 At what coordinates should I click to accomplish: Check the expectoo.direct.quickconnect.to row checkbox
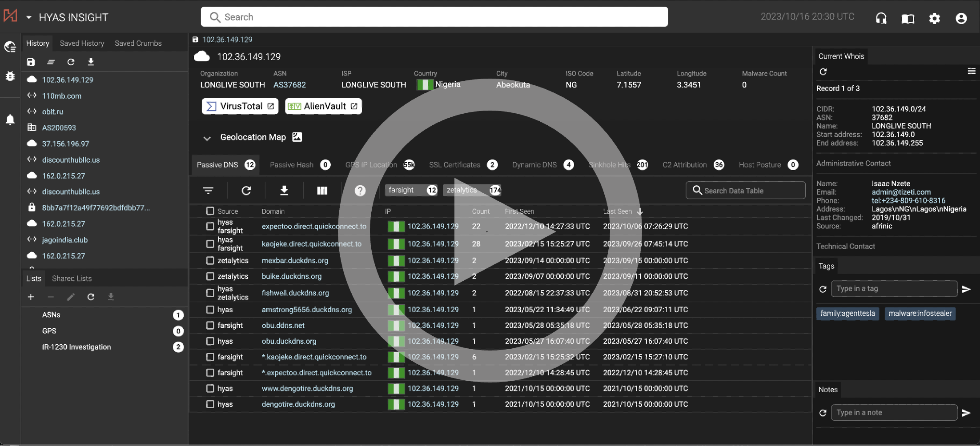pos(210,226)
